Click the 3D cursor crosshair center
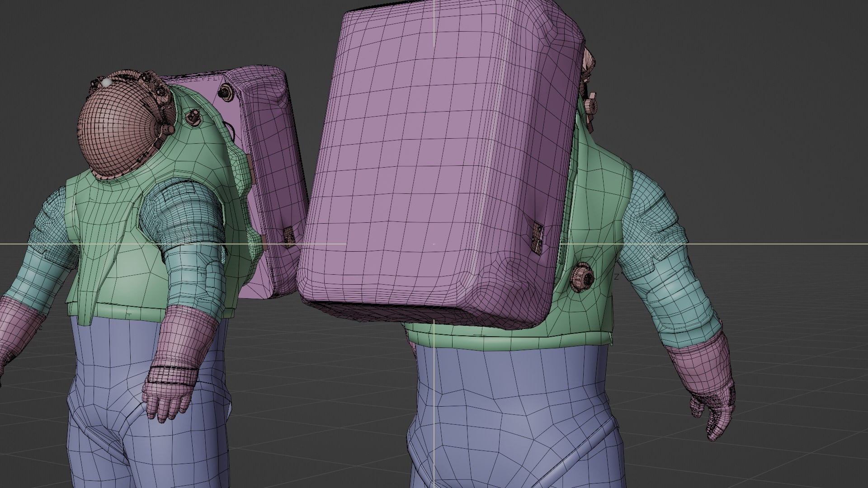 point(434,244)
